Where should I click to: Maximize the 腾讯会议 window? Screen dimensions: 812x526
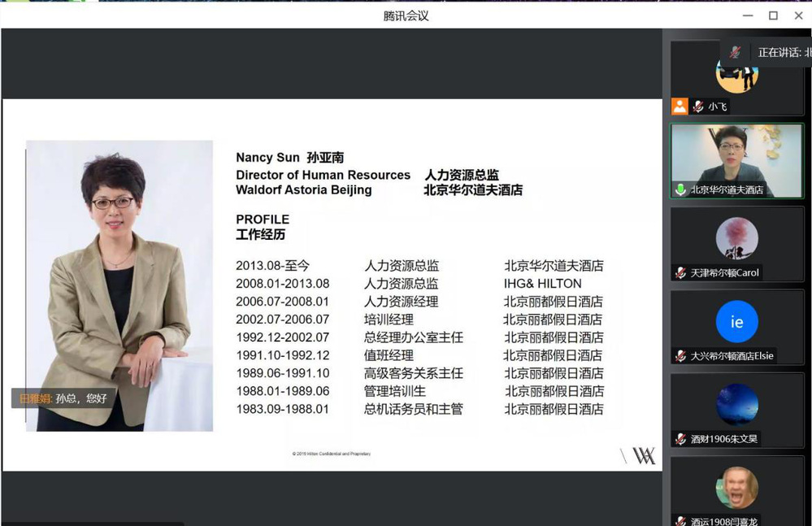tap(773, 15)
